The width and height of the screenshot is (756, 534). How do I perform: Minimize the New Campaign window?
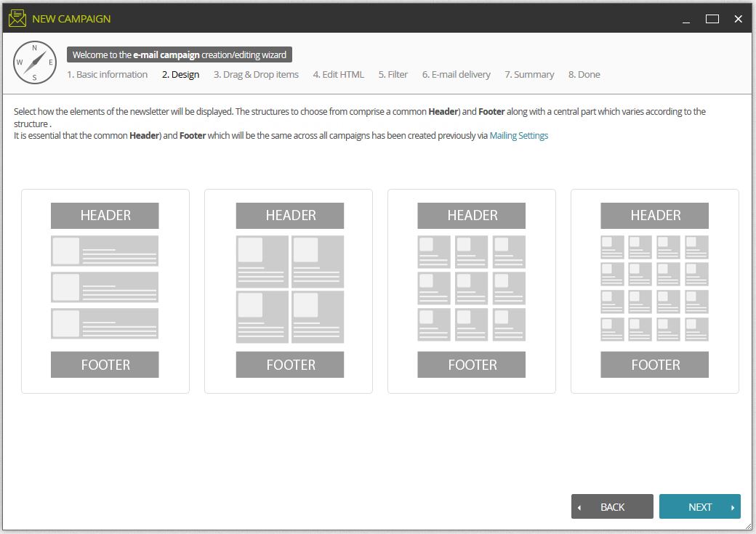coord(686,19)
